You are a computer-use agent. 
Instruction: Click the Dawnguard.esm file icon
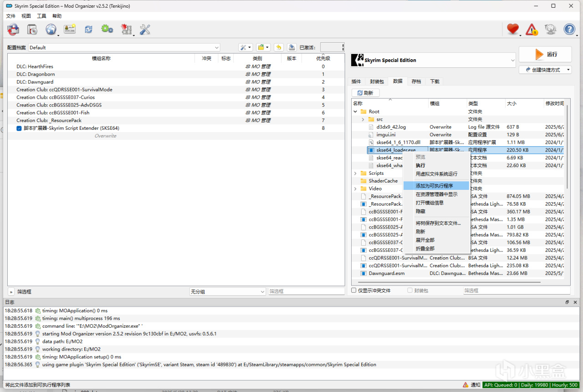pos(363,273)
